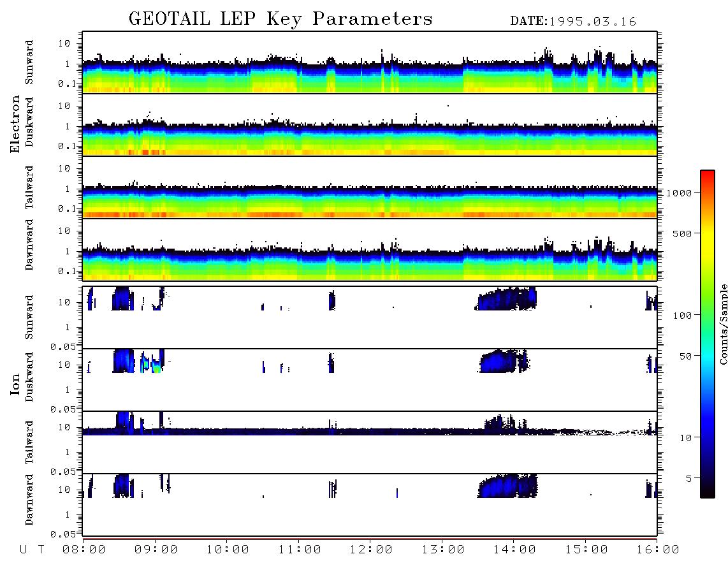This screenshot has width=728, height=561.
Task: Select the 15:00 time tick label
Action: pos(586,550)
